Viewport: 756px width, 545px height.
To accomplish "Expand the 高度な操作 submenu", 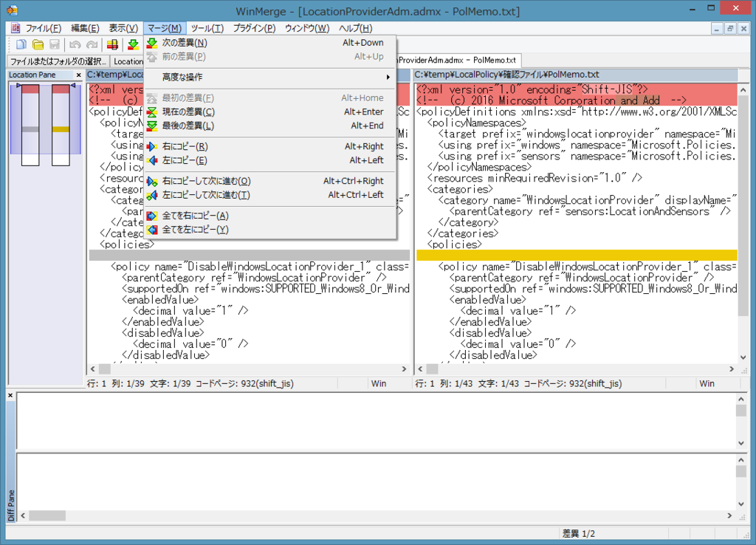I will point(270,77).
